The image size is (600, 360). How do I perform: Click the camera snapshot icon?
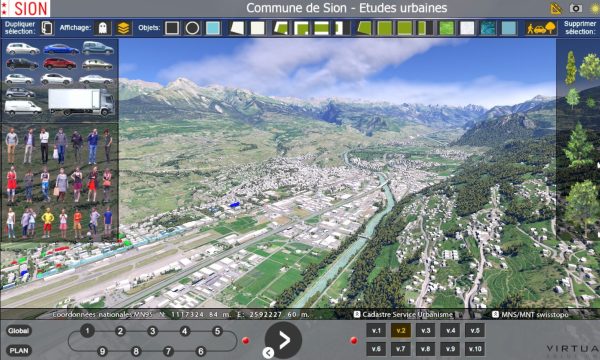pos(576,8)
